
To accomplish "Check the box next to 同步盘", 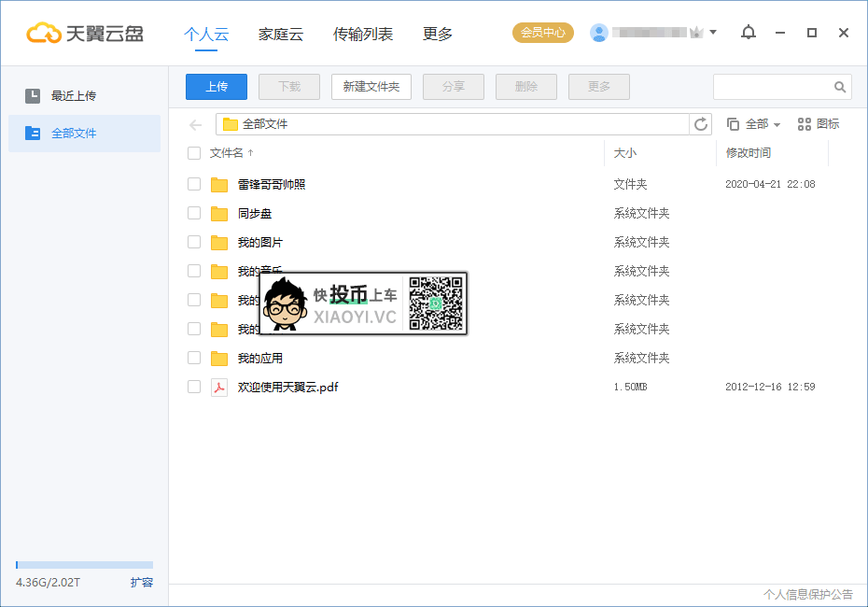I will (194, 213).
